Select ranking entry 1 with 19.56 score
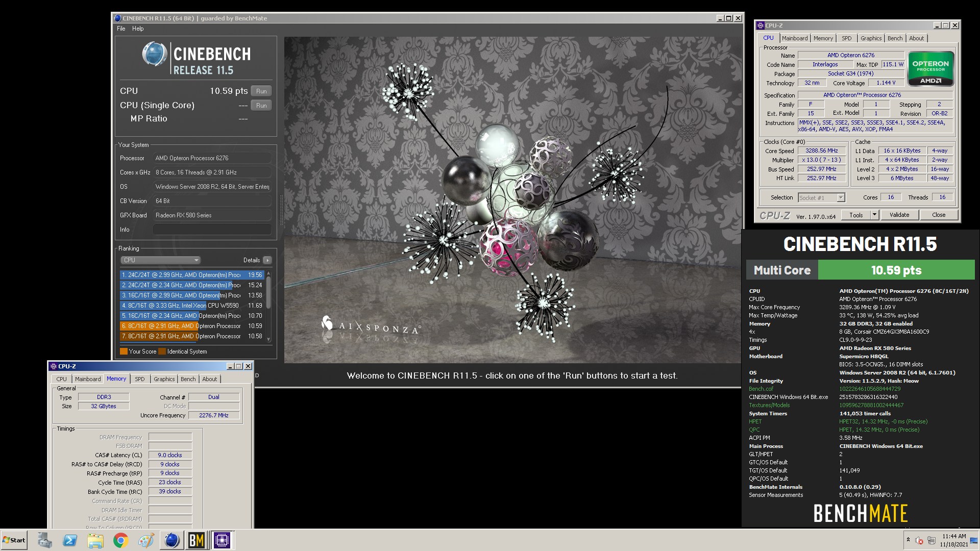The height and width of the screenshot is (551, 980). pyautogui.click(x=192, y=275)
